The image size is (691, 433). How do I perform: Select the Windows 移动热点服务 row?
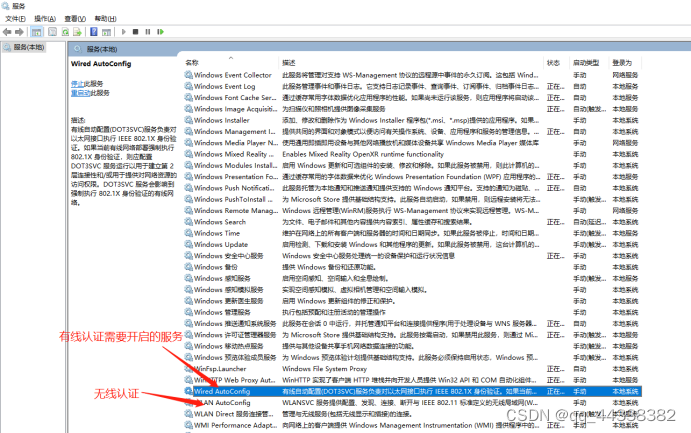pyautogui.click(x=412, y=346)
